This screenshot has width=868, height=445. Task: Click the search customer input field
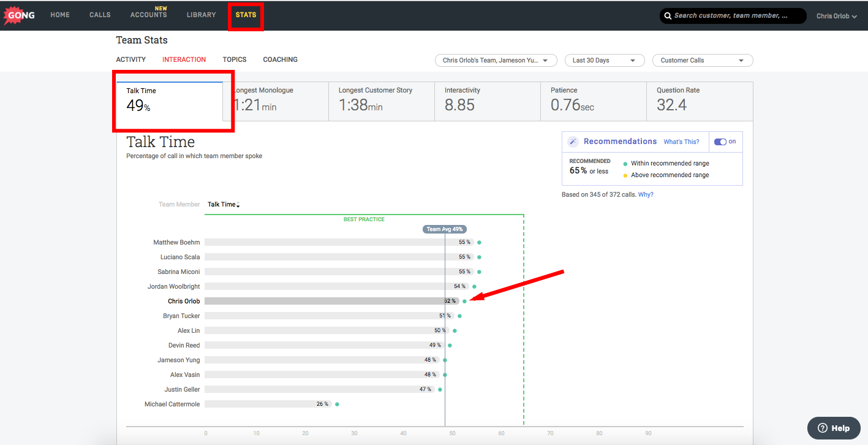[733, 16]
